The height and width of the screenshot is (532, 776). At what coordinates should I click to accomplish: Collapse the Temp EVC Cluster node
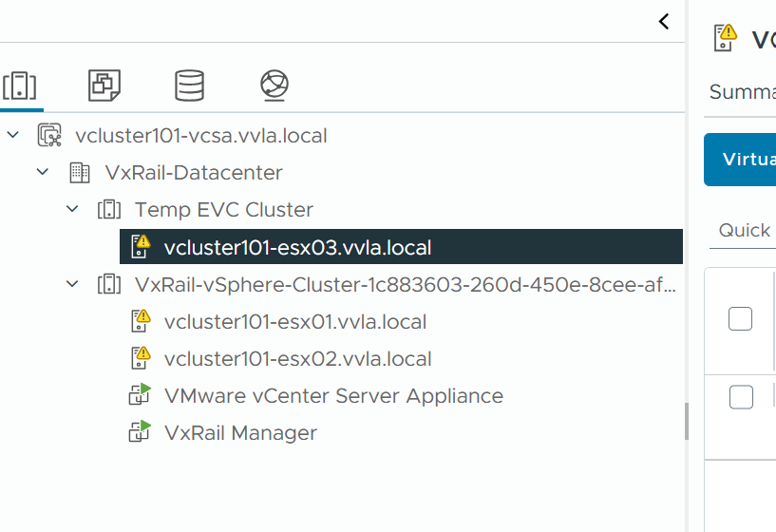click(72, 210)
